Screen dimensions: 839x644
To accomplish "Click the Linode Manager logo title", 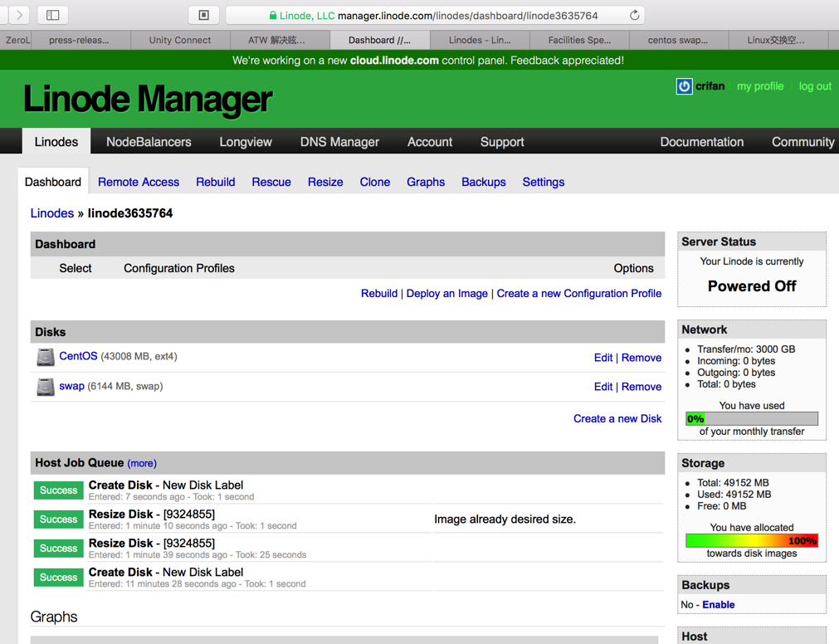I will click(148, 100).
